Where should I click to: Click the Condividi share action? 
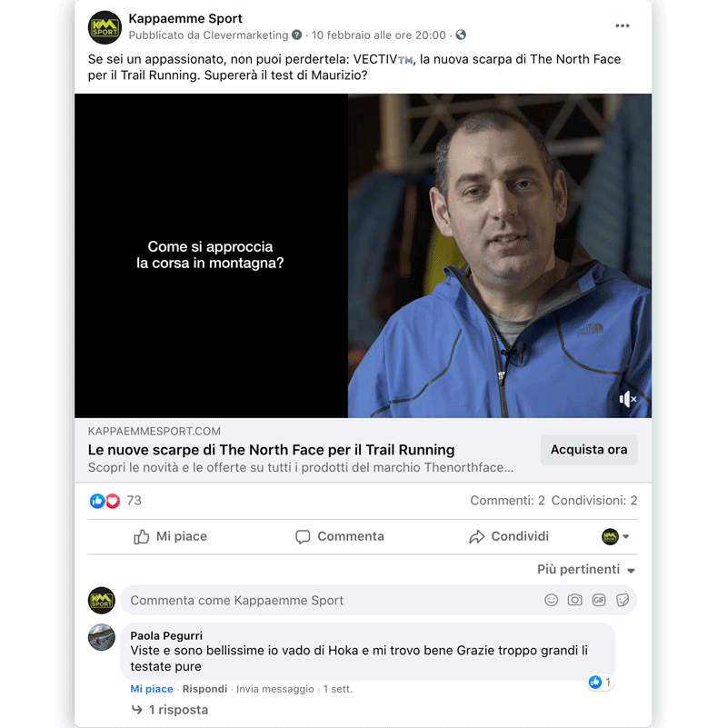pos(509,536)
